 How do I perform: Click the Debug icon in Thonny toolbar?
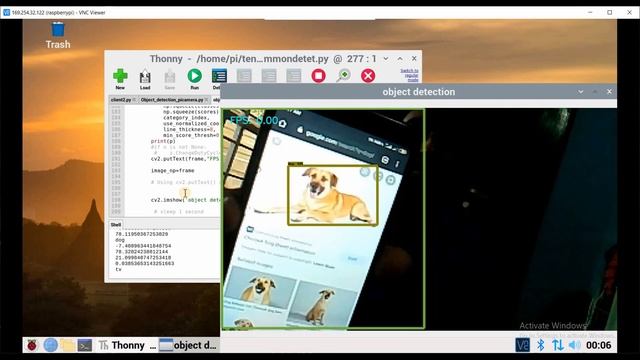coord(219,76)
